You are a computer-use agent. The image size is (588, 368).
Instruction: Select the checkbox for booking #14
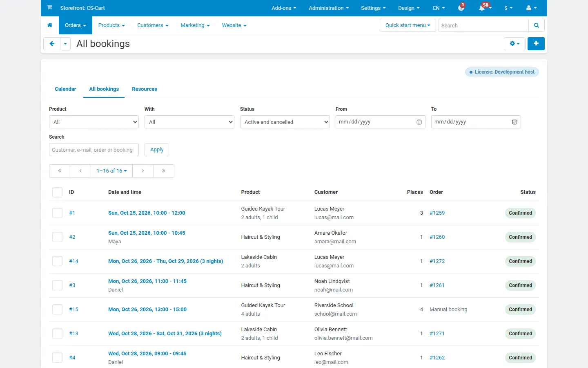pos(57,261)
